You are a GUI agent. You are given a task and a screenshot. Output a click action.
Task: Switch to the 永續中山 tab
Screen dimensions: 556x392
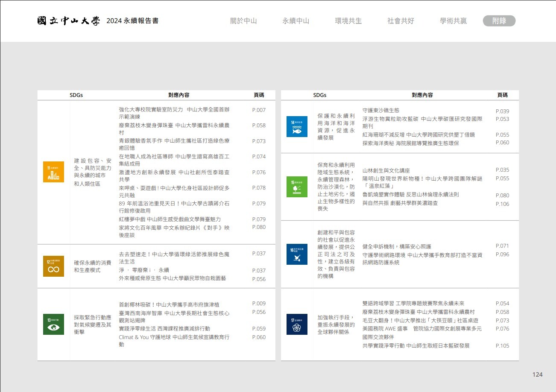pyautogui.click(x=296, y=21)
